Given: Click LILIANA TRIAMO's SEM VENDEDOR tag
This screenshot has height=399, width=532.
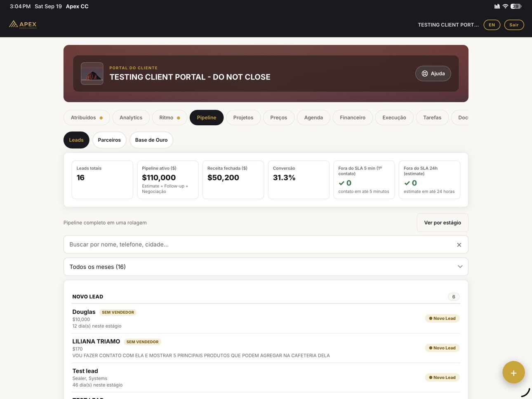Looking at the screenshot, I should 142,342.
